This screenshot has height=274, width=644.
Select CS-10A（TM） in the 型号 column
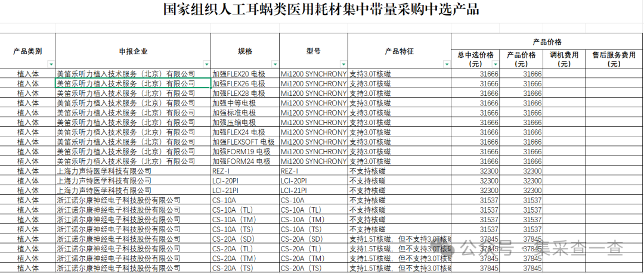(314, 219)
